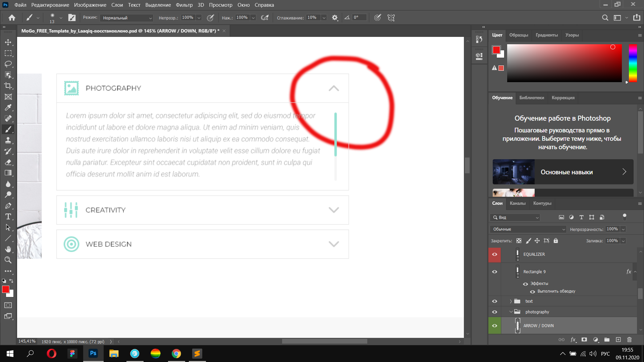Open Windows Start menu

point(10,354)
